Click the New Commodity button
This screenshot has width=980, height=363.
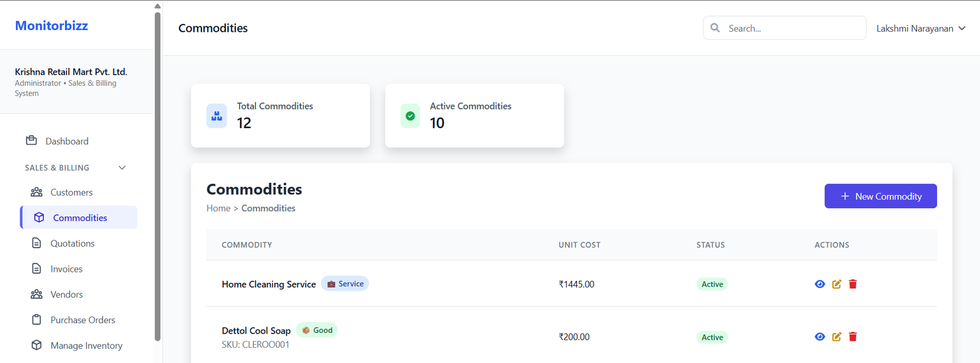point(880,196)
